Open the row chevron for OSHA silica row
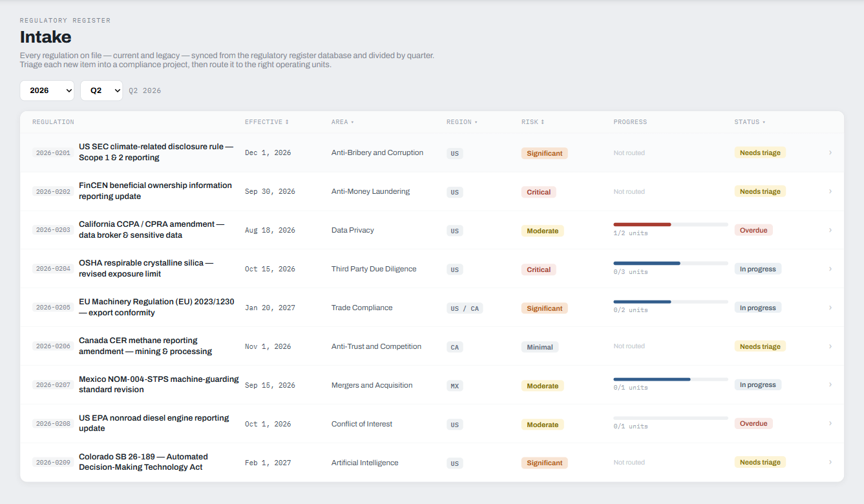 coord(830,269)
